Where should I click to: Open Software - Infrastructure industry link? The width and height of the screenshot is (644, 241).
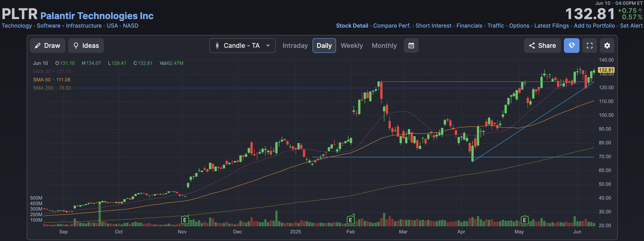[x=69, y=26]
